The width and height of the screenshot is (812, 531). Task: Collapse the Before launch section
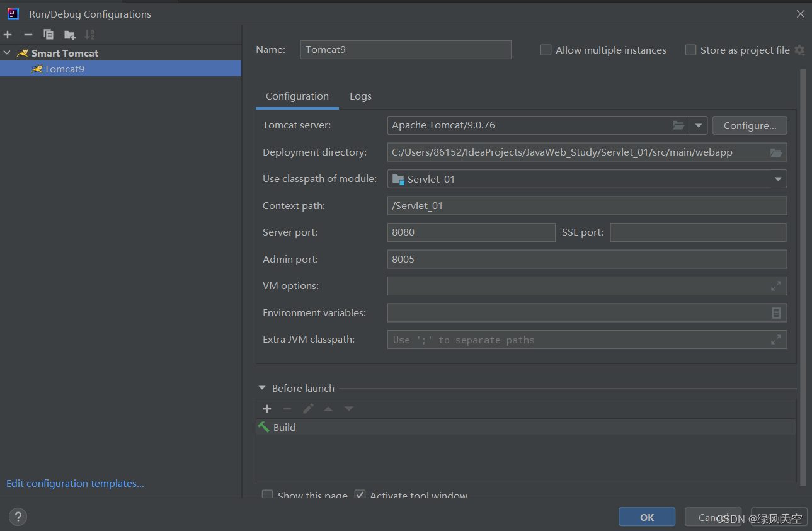(262, 389)
